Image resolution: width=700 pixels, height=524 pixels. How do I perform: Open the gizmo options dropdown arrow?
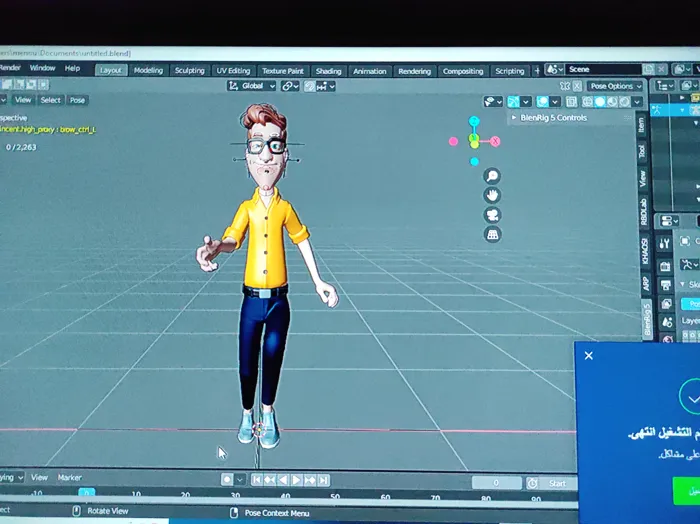pyautogui.click(x=526, y=102)
